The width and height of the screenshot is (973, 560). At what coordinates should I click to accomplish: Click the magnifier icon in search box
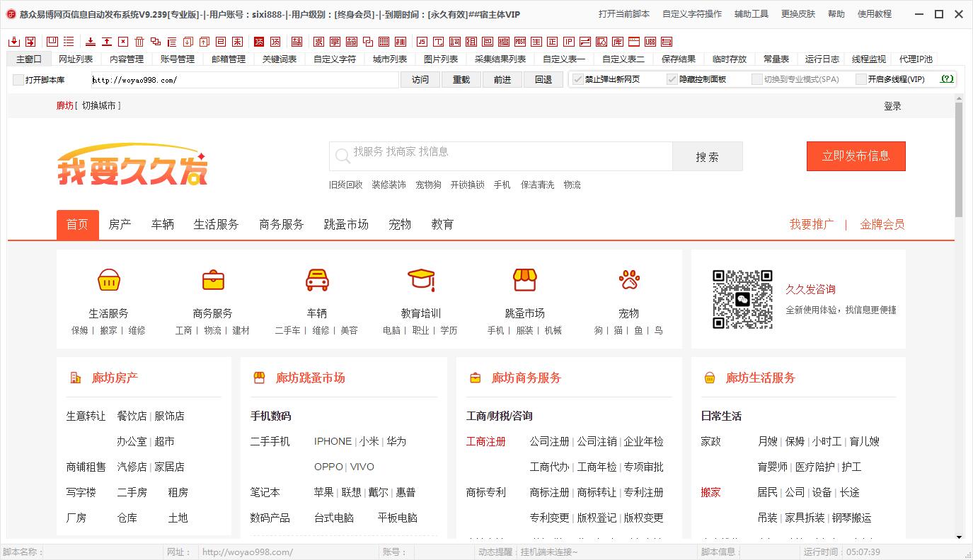(x=342, y=156)
